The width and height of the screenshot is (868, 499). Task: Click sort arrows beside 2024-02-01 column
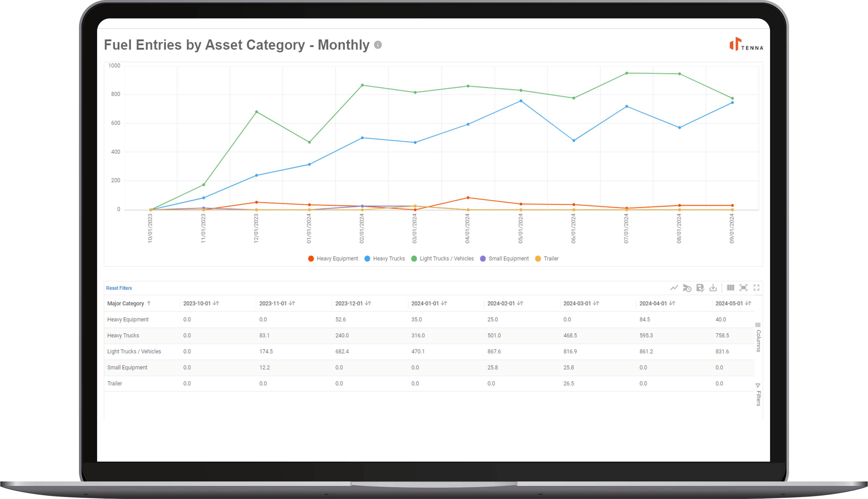point(520,303)
